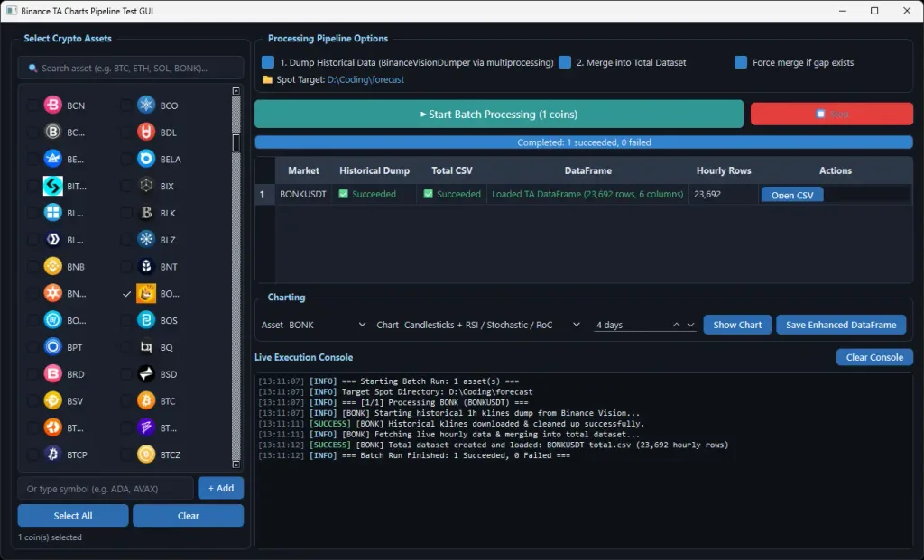Click the Market column header
This screenshot has width=924, height=560.
pyautogui.click(x=303, y=170)
